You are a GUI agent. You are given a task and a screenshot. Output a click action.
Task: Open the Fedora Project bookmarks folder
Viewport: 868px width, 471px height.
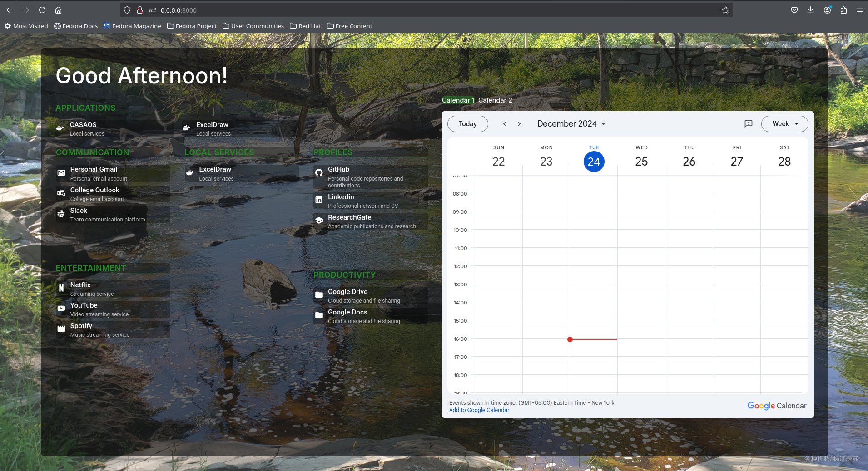tap(192, 26)
